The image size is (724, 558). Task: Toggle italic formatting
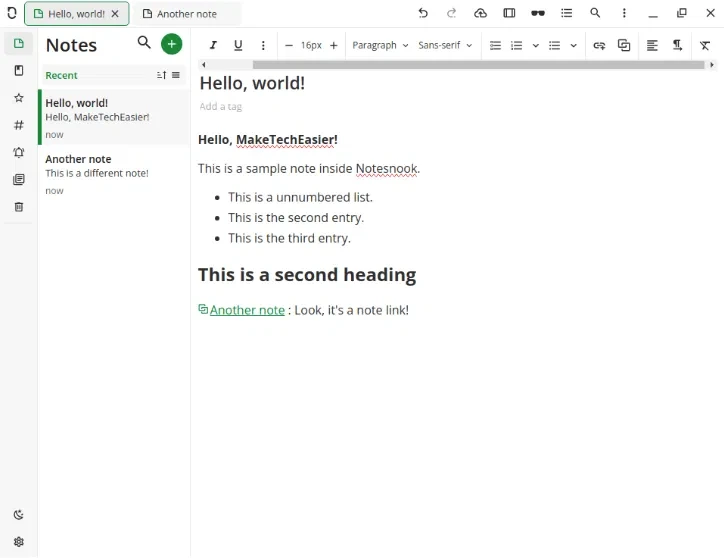coord(213,46)
